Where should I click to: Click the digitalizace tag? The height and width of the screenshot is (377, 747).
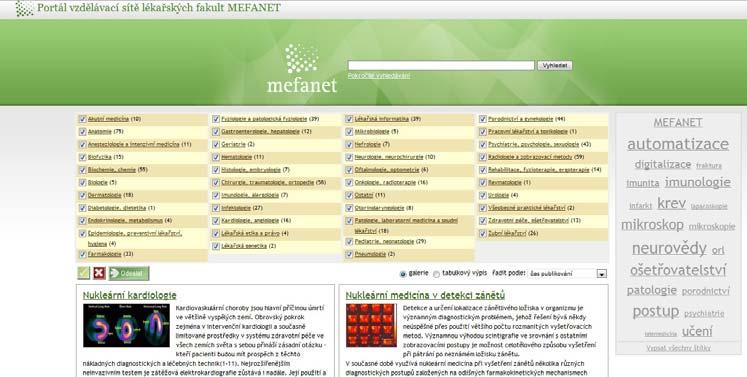tap(663, 164)
